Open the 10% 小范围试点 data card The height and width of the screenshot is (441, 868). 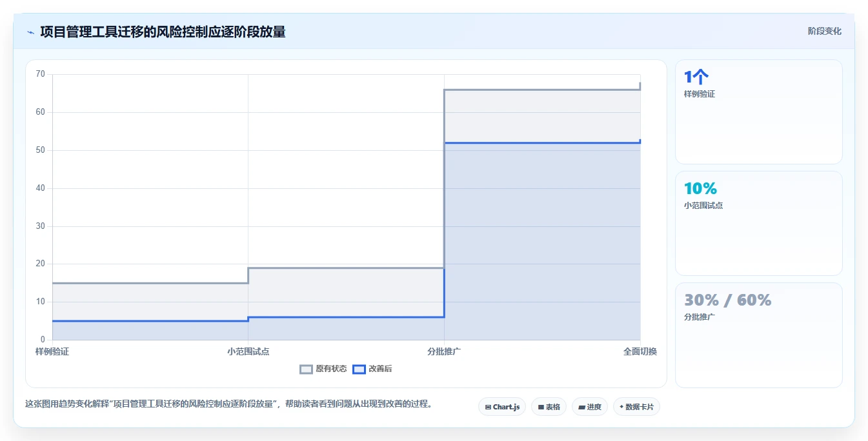pos(759,224)
